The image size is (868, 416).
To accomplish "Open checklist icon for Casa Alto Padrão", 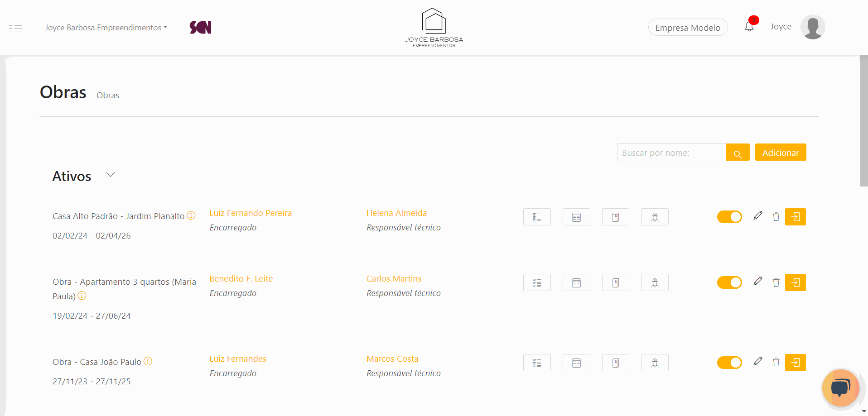I will pyautogui.click(x=537, y=217).
